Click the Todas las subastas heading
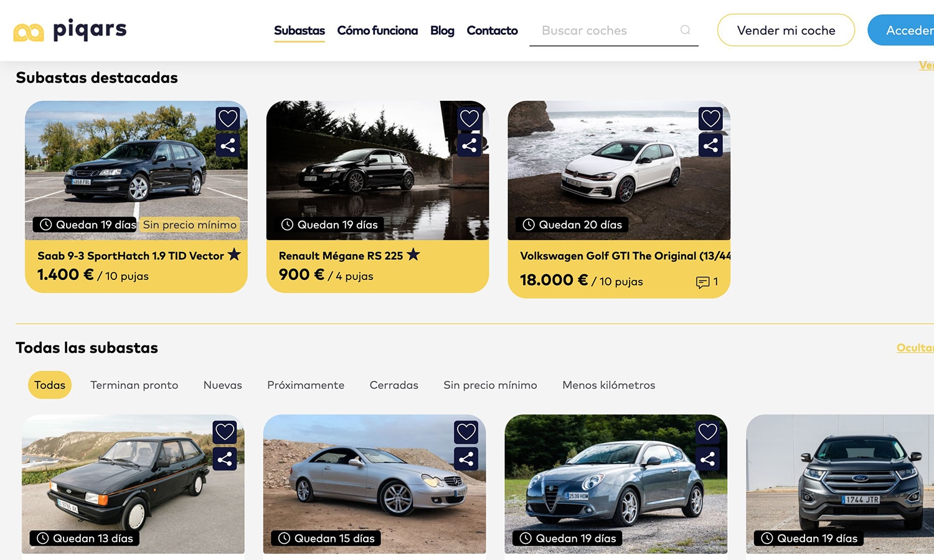 (x=87, y=348)
